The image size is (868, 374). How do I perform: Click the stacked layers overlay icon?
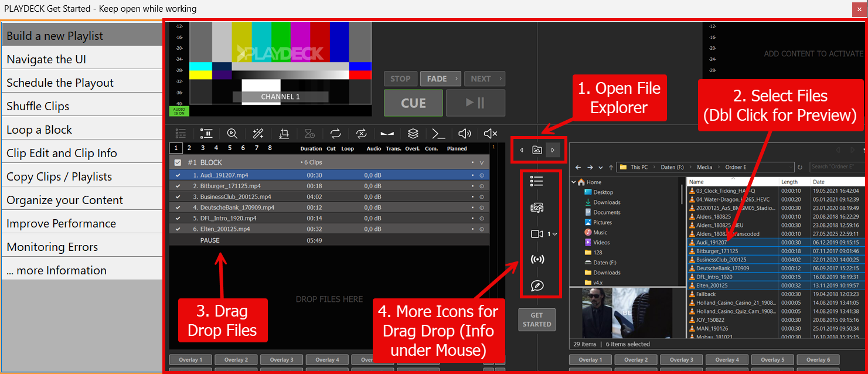[x=413, y=134]
